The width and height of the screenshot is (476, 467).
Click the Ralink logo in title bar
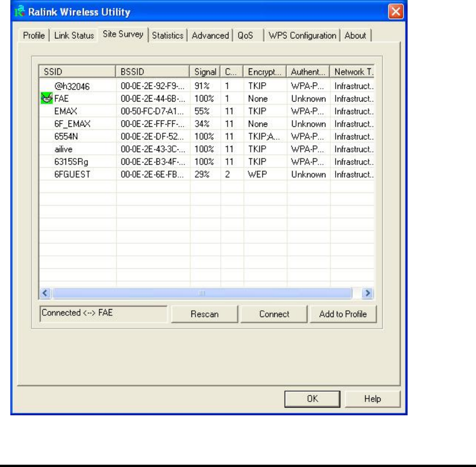(20, 11)
